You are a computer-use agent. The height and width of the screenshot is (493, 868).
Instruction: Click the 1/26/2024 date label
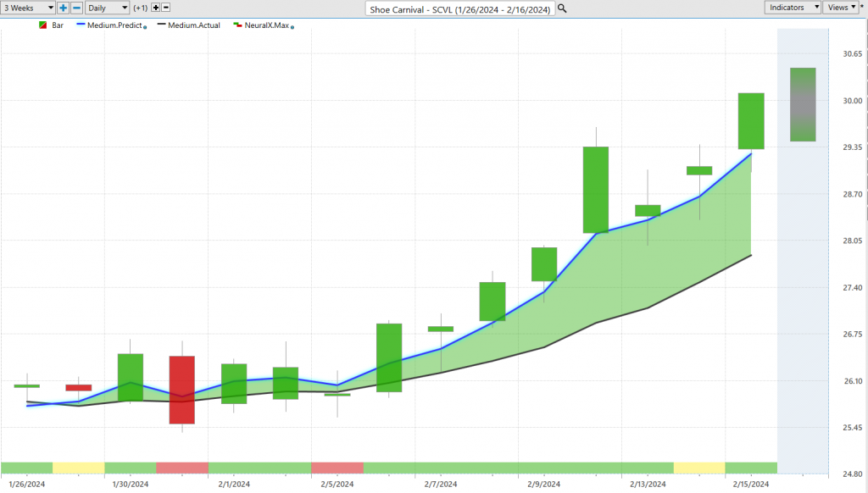26,485
